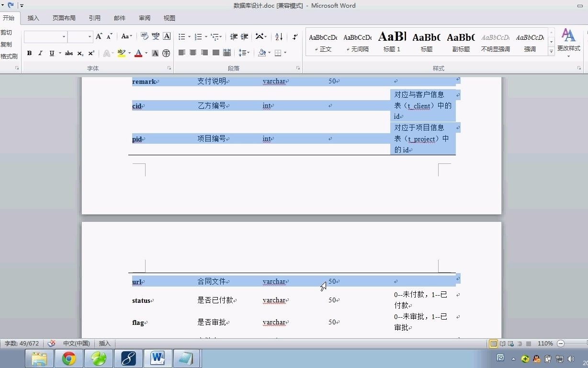Apply italic formatting

click(40, 53)
